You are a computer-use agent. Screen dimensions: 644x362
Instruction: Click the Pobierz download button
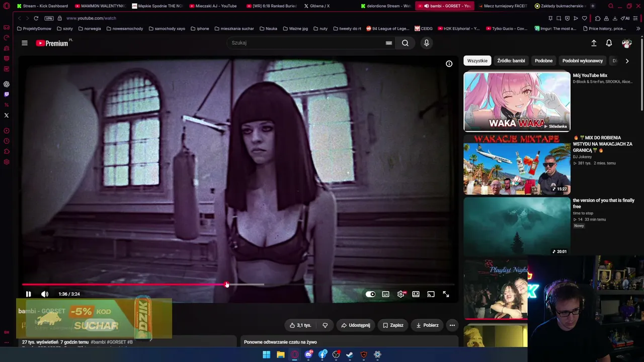[x=427, y=325]
